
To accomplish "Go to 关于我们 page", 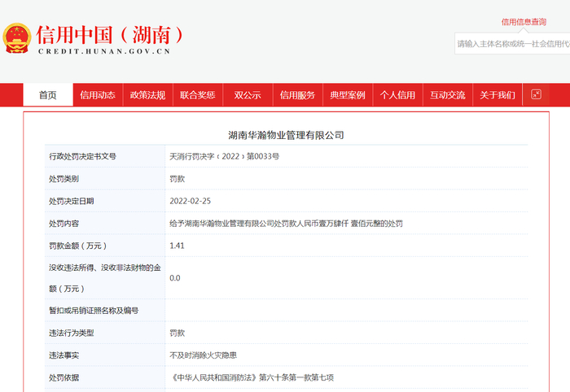I will (498, 95).
